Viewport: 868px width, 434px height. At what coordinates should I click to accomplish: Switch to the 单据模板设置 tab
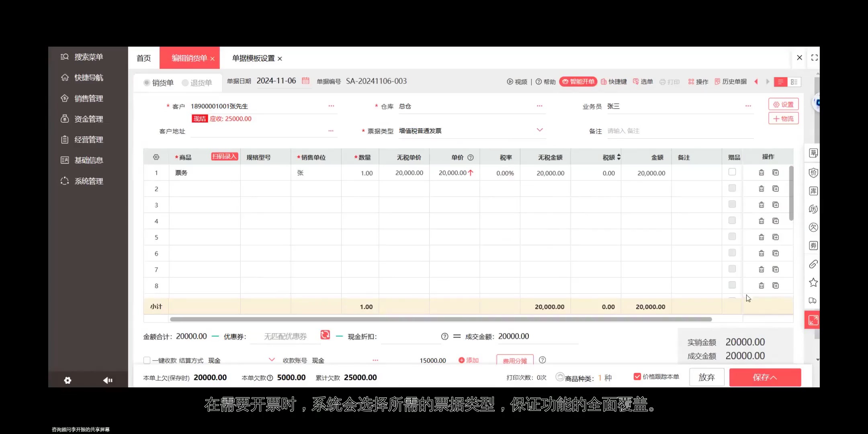pyautogui.click(x=252, y=58)
